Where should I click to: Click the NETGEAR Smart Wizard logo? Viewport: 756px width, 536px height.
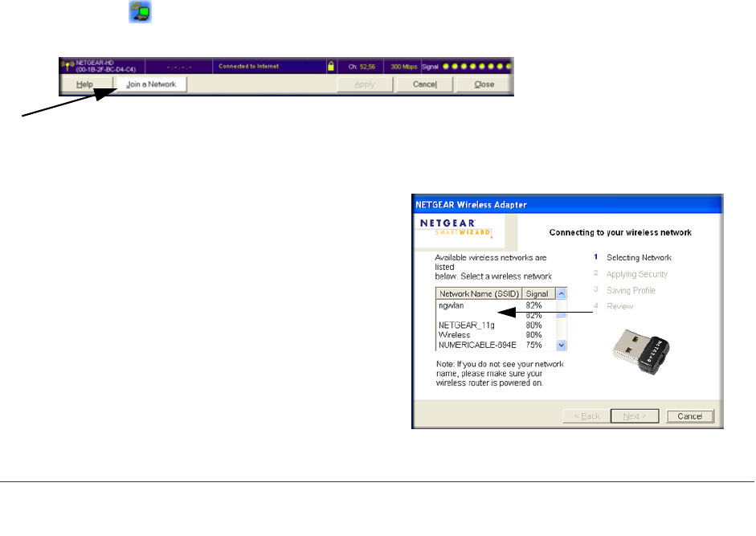click(456, 227)
